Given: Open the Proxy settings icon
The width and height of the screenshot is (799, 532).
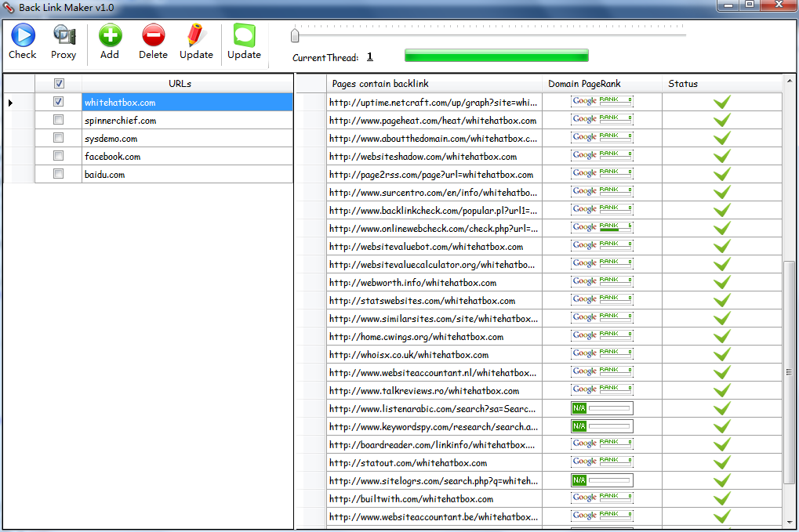Looking at the screenshot, I should pos(64,36).
